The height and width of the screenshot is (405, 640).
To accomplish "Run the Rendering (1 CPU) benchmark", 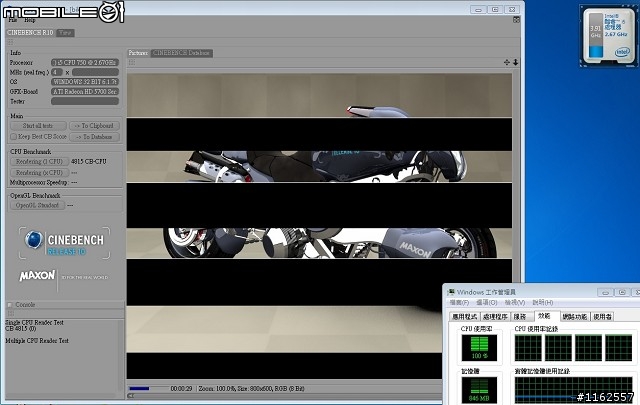I will 39,162.
